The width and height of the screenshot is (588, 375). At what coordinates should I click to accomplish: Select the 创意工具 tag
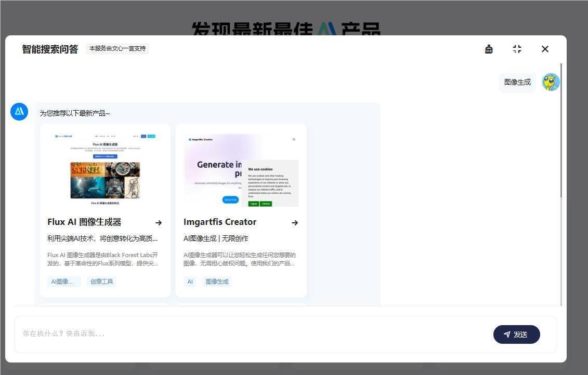(x=101, y=282)
